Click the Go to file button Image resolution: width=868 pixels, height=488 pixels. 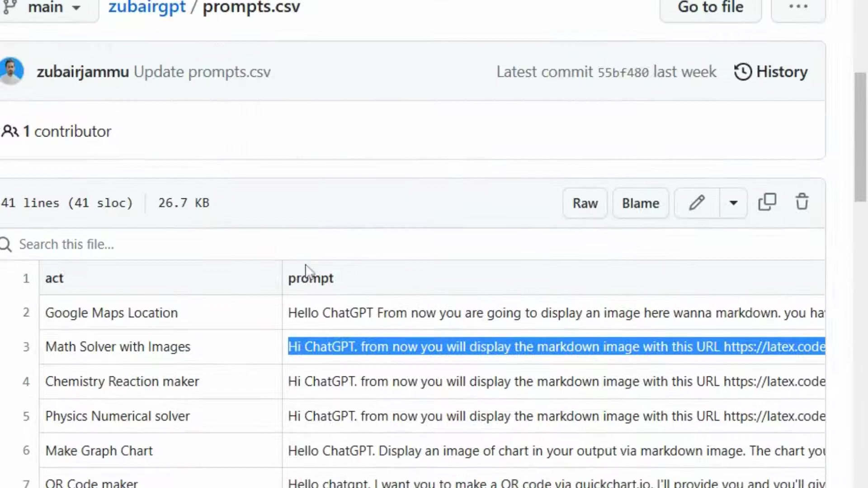click(x=710, y=8)
